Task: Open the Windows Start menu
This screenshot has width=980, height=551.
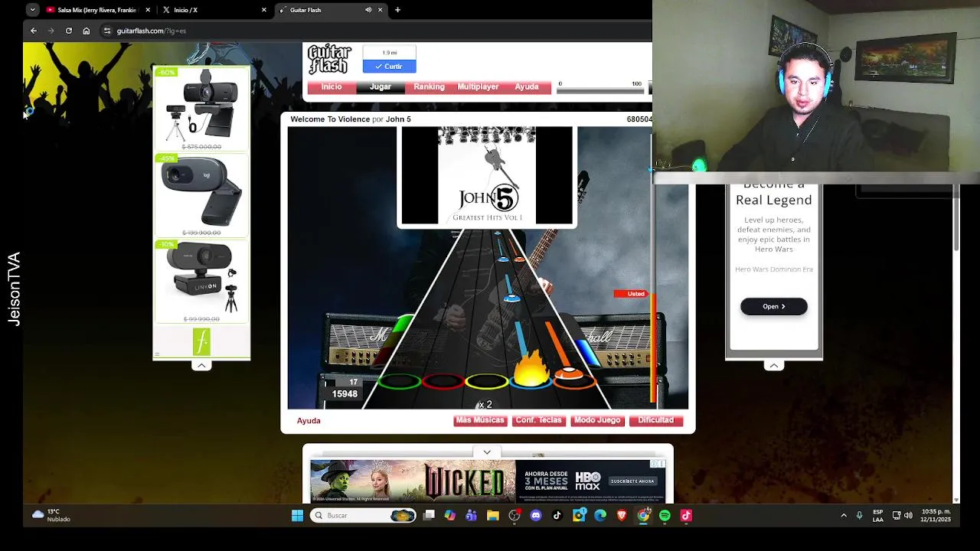Action: point(297,516)
